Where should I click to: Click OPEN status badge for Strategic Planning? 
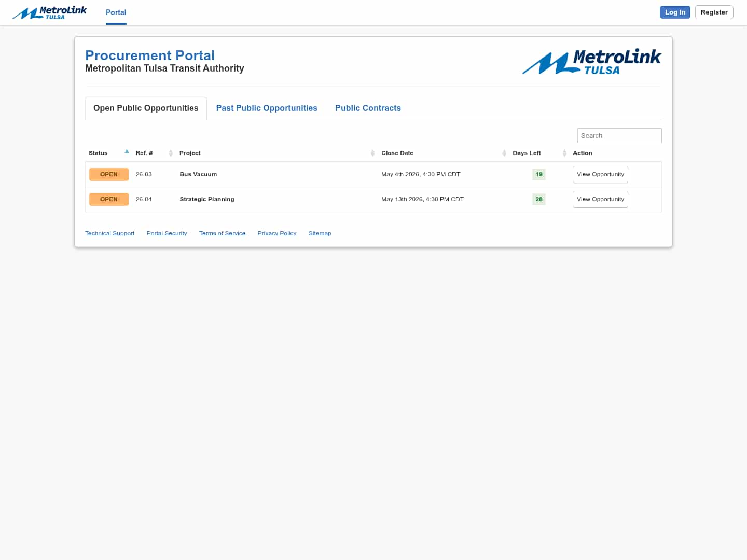109,199
